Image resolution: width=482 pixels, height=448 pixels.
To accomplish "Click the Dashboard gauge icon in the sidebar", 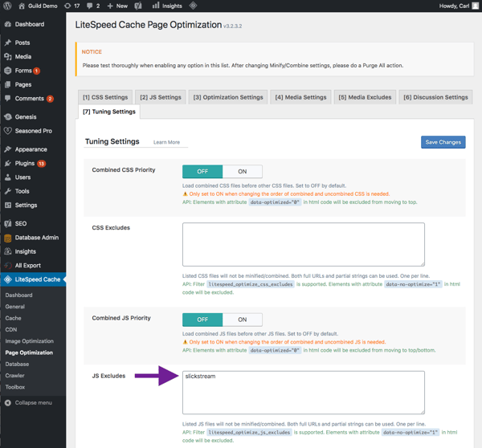I will click(x=8, y=24).
